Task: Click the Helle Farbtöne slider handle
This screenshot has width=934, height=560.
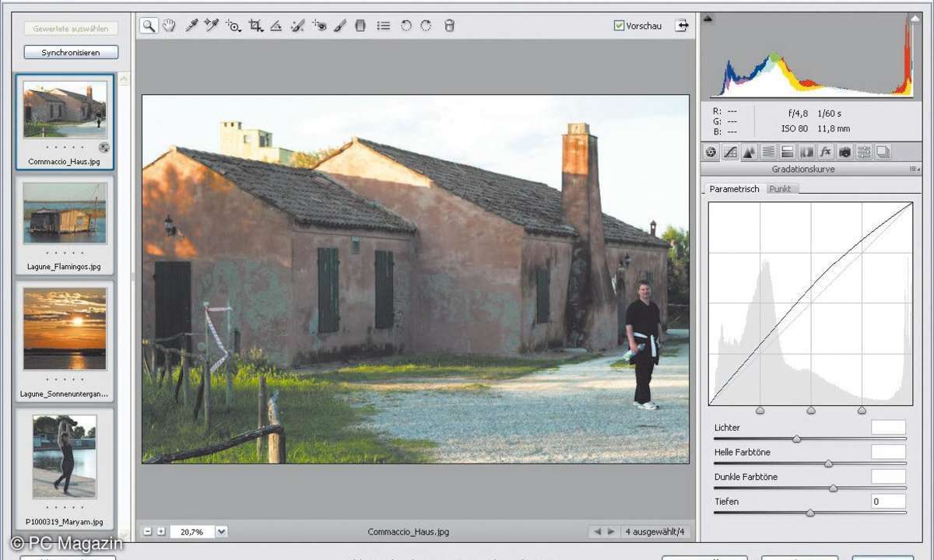Action: [x=828, y=464]
